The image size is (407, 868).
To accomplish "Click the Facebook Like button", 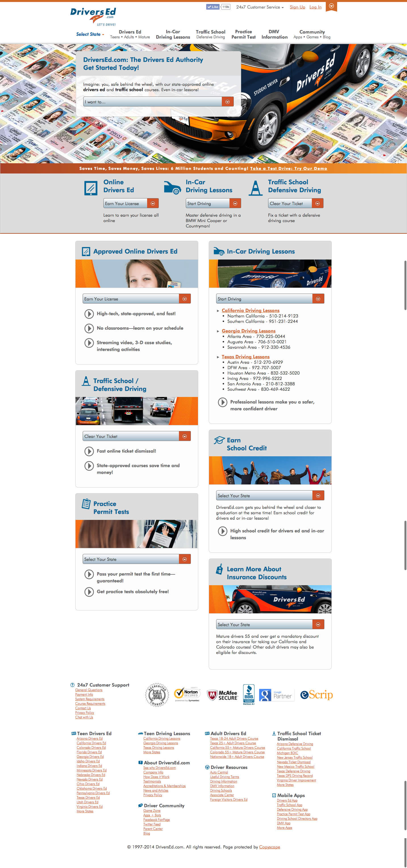I will pos(213,7).
